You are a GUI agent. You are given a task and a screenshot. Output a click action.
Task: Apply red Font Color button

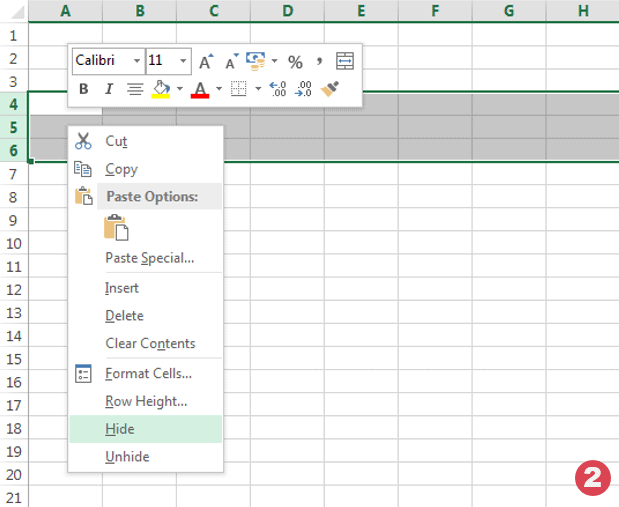click(200, 90)
